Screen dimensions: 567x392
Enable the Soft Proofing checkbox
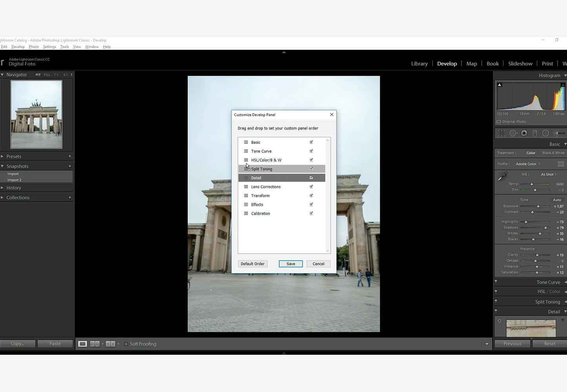pyautogui.click(x=126, y=344)
